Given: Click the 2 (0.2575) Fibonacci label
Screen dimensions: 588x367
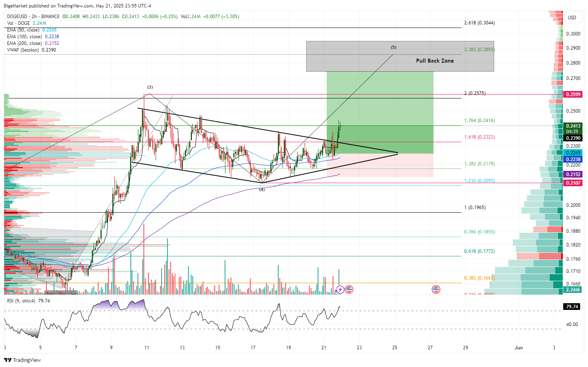Looking at the screenshot, I should 475,93.
